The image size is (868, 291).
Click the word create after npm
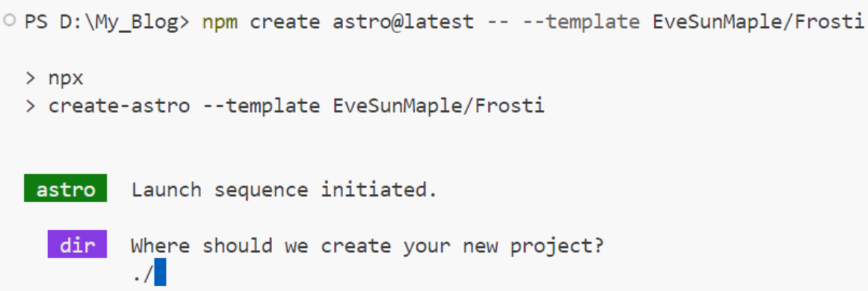[x=286, y=21]
